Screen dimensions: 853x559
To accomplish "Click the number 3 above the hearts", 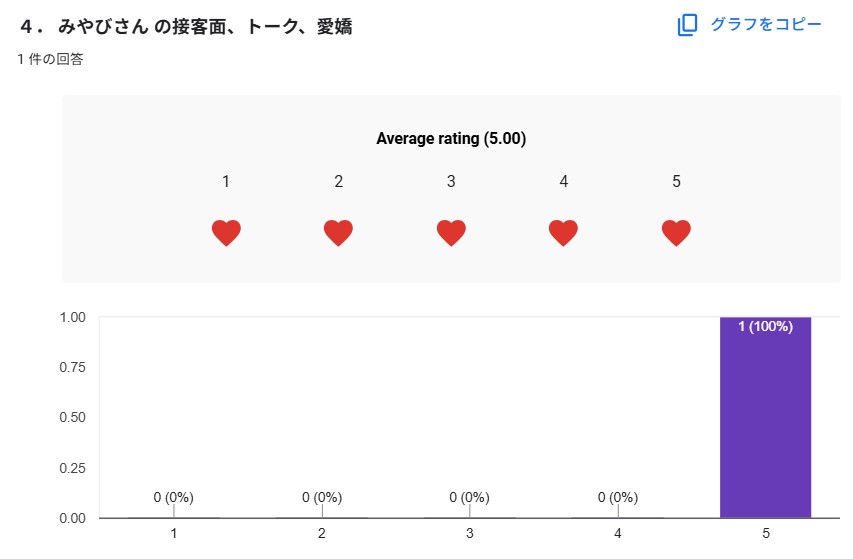I will (451, 181).
